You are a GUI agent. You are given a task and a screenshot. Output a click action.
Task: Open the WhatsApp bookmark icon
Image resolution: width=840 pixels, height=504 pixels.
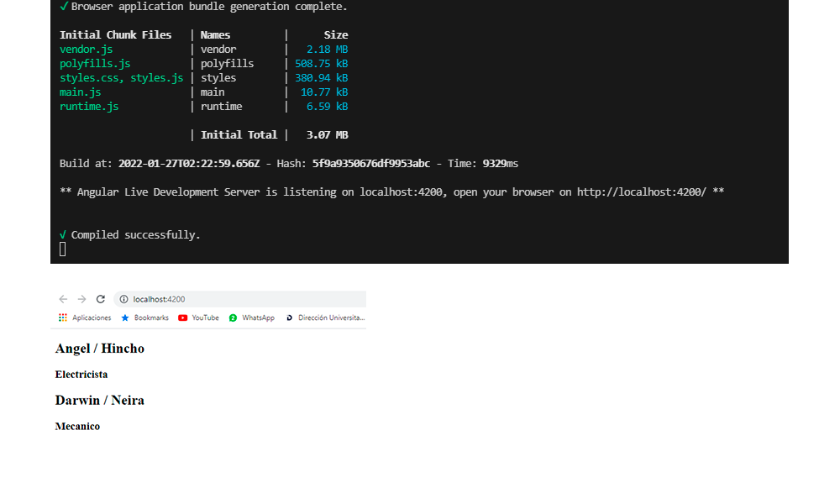pos(233,318)
